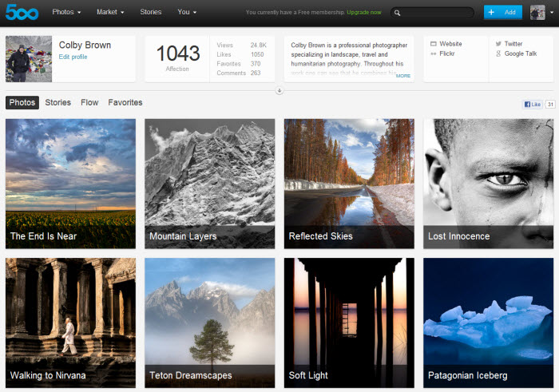Image resolution: width=559 pixels, height=392 pixels.
Task: Focus the search input field
Action: 432,13
